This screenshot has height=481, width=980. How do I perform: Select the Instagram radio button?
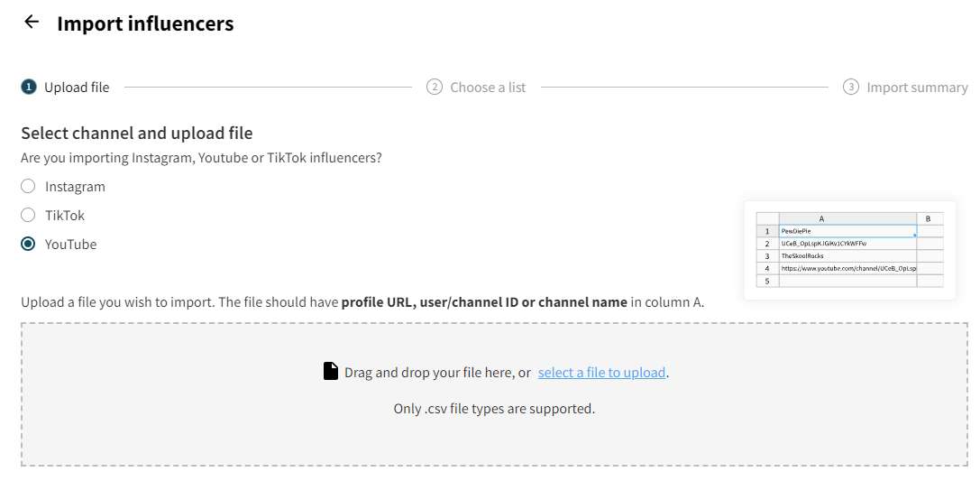28,187
